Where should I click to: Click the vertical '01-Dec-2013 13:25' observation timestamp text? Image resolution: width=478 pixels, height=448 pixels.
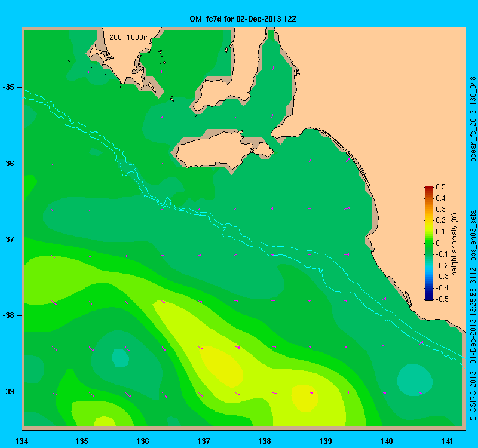473,331
